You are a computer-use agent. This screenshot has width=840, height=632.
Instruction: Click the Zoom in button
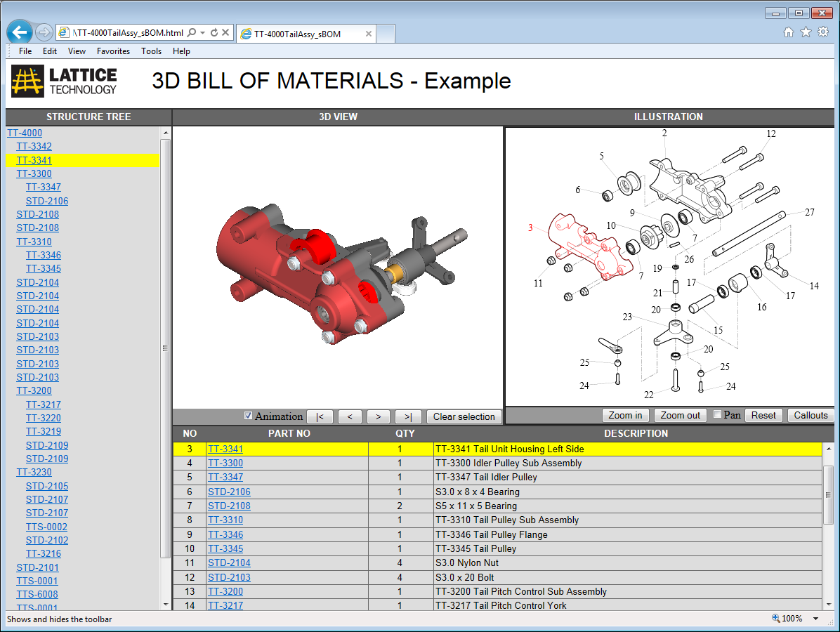[x=625, y=415]
